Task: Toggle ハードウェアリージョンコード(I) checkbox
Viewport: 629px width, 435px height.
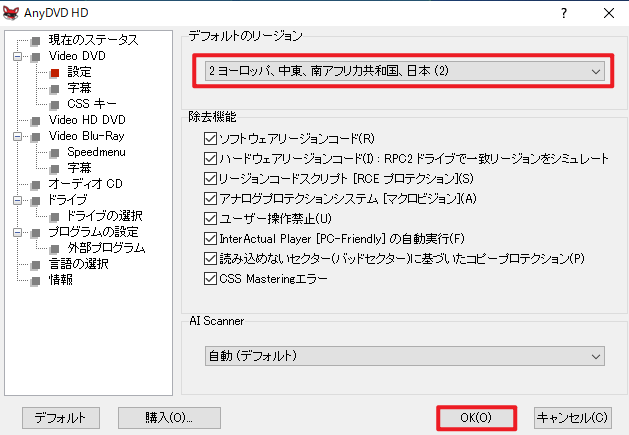Action: pos(210,159)
